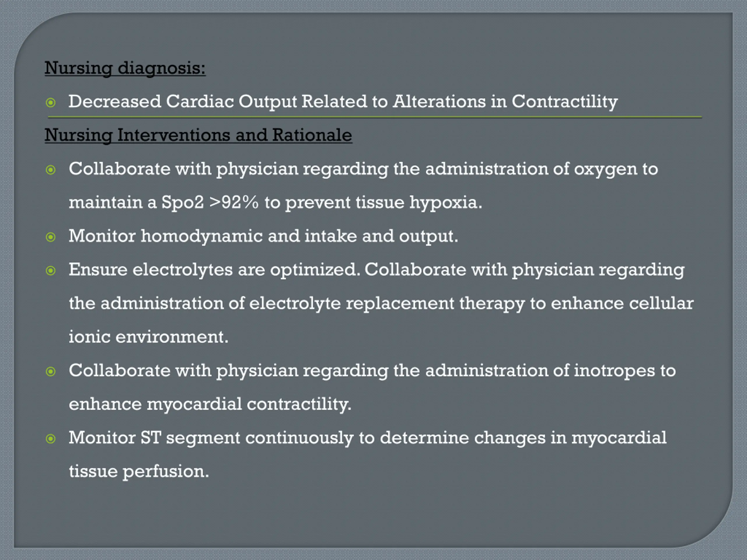Select the Nursing Interventions and Rationale heading
This screenshot has height=560, width=747.
tap(198, 135)
